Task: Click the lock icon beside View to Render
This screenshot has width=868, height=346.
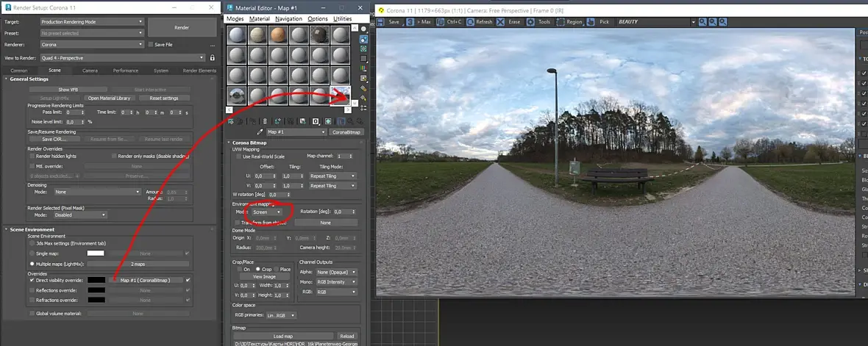Action: [212, 57]
